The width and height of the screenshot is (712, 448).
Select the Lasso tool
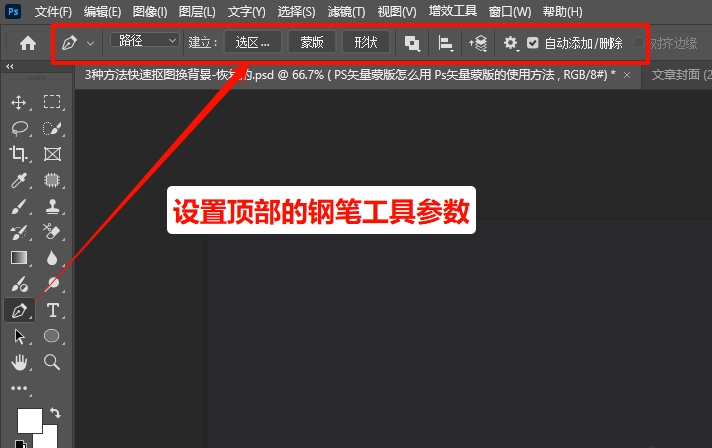(x=19, y=128)
